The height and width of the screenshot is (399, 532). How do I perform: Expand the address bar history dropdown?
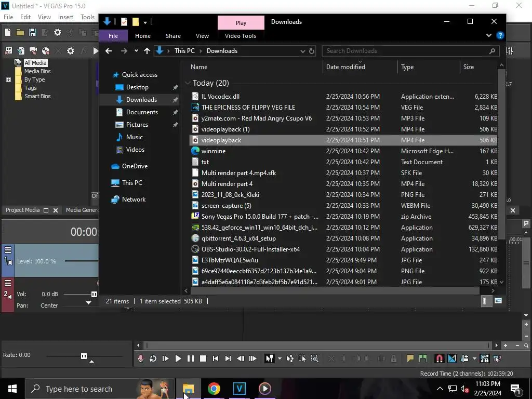click(302, 51)
